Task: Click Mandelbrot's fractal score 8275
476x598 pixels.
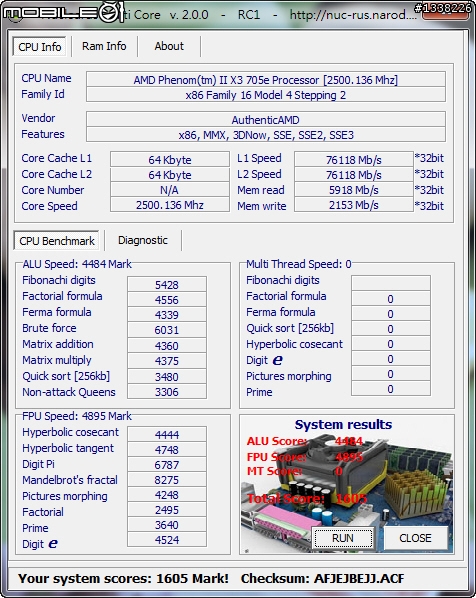Action: 167,480
